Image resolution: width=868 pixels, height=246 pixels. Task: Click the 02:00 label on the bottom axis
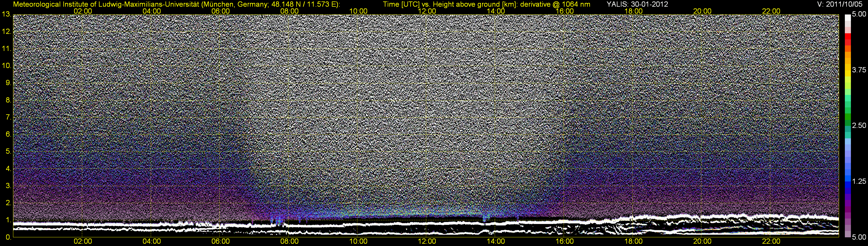pos(83,242)
